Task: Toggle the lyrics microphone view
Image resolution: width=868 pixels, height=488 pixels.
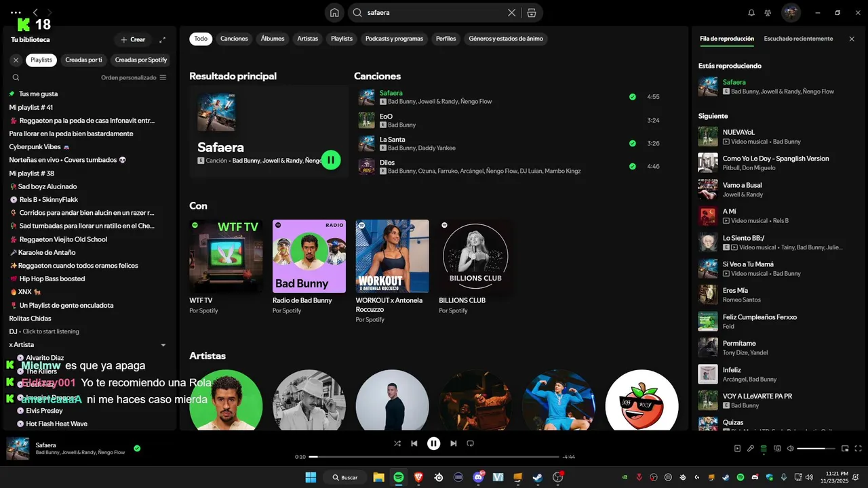Action: [751, 448]
